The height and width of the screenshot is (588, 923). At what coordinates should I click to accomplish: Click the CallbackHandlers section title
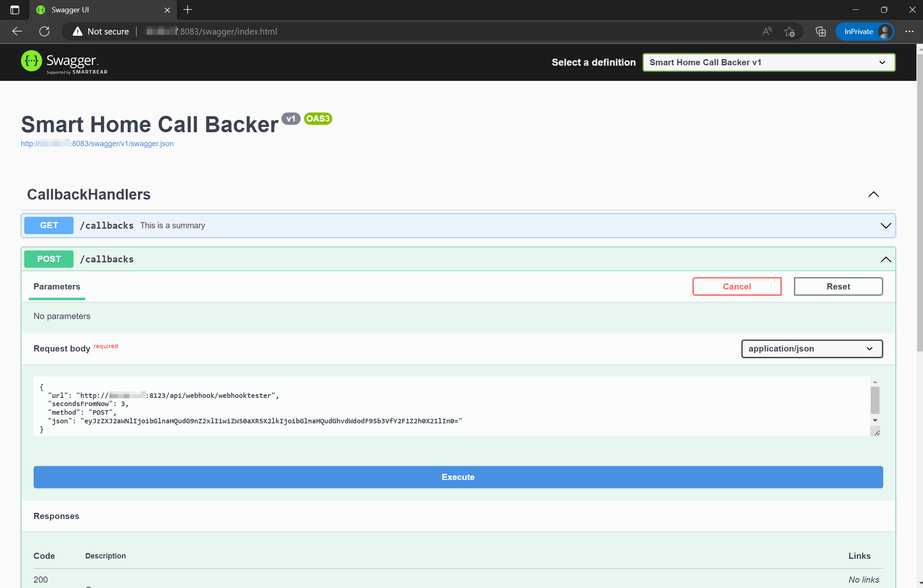(89, 194)
